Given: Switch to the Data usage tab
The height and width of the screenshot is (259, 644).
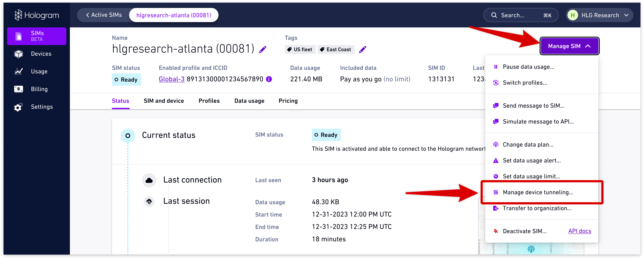Looking at the screenshot, I should [249, 101].
